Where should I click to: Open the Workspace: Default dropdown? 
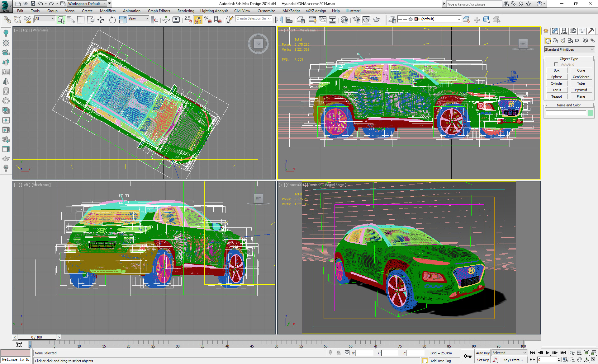click(87, 4)
